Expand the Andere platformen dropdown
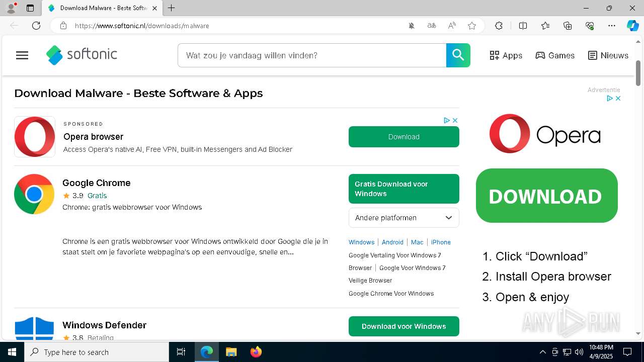Viewport: 644px width, 362px height. tap(404, 218)
